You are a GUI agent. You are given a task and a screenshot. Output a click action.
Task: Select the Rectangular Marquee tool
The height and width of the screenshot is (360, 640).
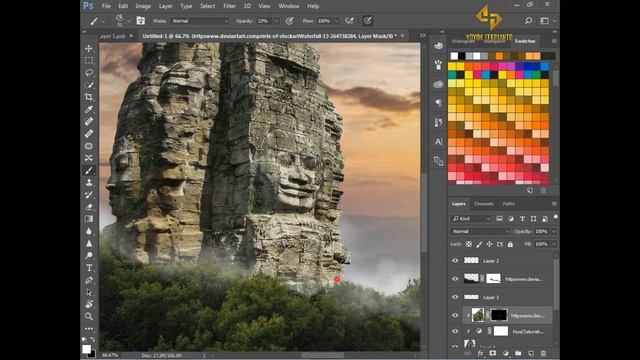click(89, 61)
